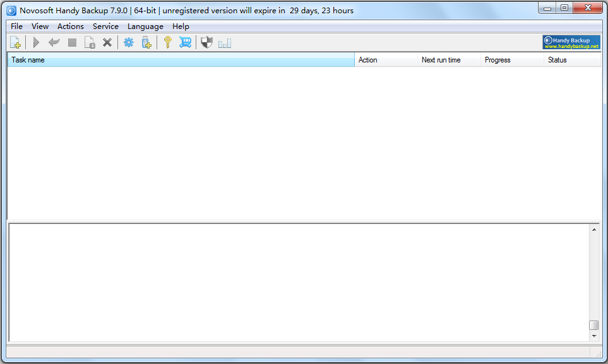The width and height of the screenshot is (608, 364).
Task: Create a new backup task
Action: pos(15,42)
